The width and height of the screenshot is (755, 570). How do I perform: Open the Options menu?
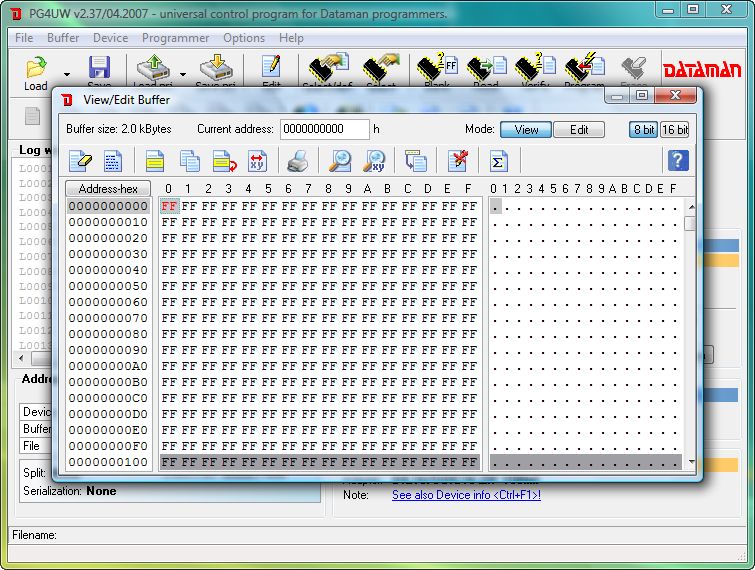244,38
